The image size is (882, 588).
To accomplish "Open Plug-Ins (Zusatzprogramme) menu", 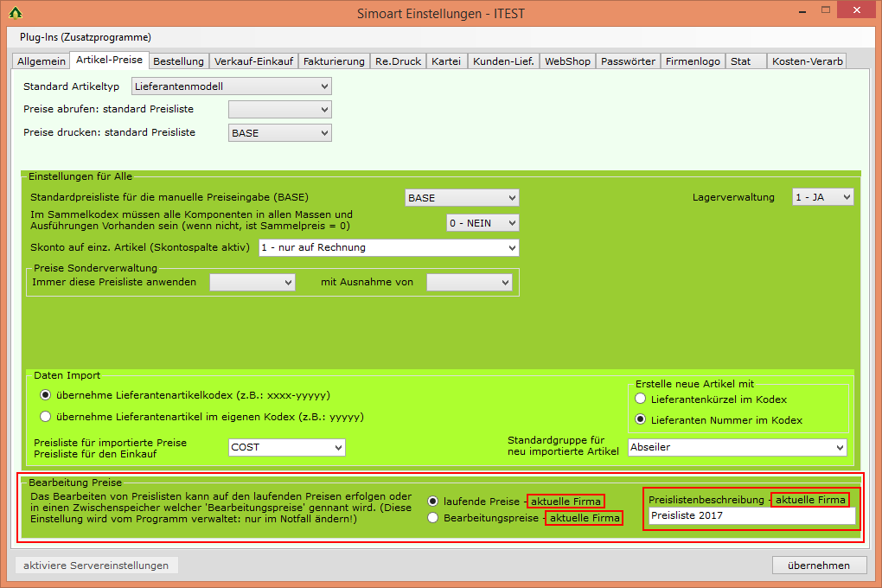I will (x=86, y=37).
